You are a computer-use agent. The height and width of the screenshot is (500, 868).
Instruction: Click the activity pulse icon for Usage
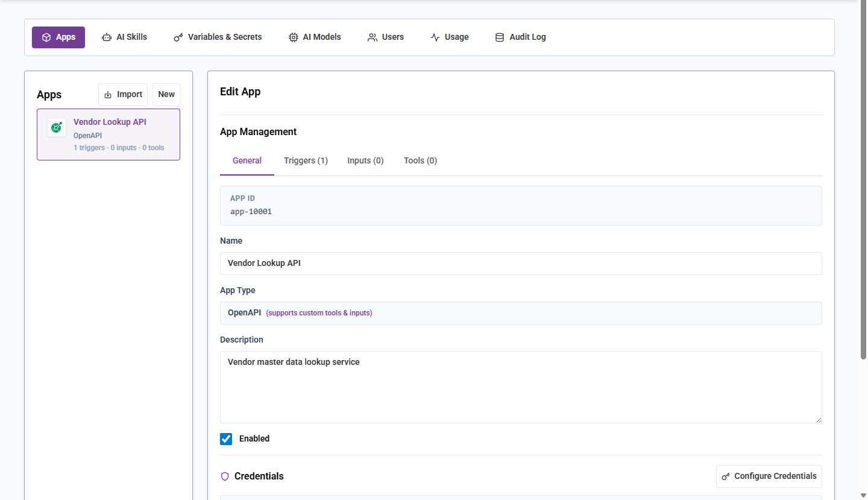(x=435, y=37)
